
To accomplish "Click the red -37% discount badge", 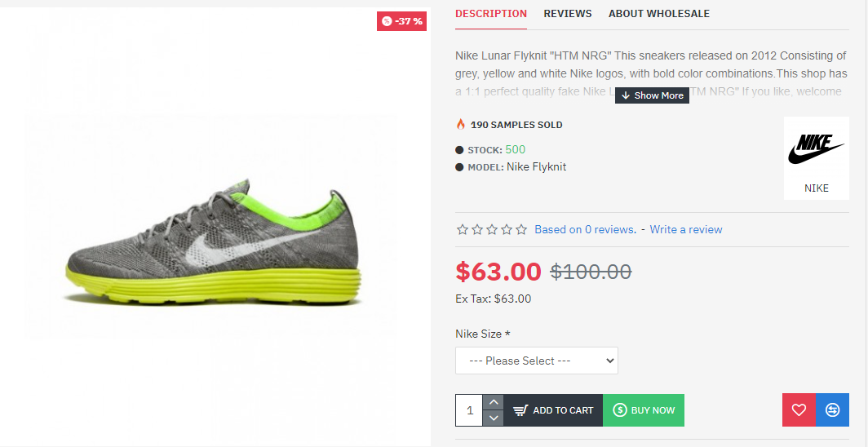I will pos(402,21).
